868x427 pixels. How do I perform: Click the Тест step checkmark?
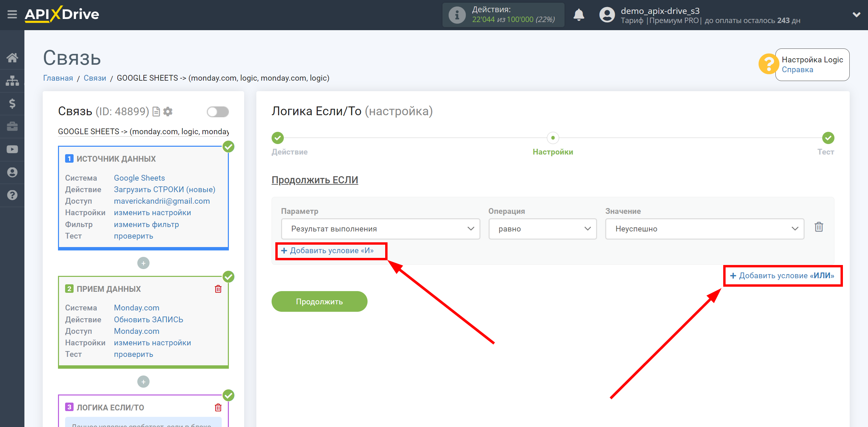coord(828,138)
